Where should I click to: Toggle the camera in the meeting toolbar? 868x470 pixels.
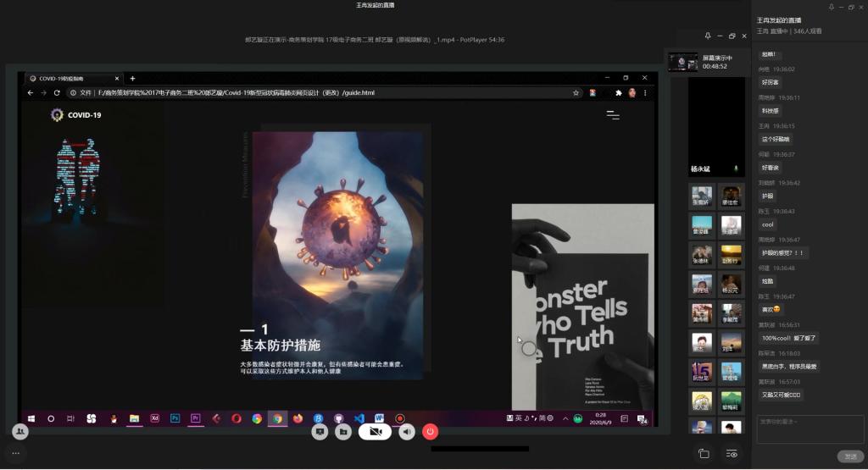(375, 432)
